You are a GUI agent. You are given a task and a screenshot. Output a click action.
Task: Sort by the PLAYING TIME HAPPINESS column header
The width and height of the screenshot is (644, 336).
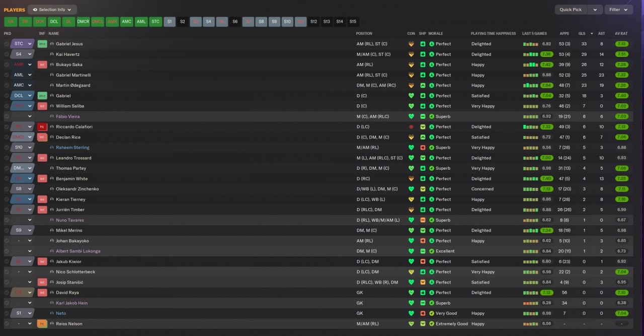coord(493,34)
